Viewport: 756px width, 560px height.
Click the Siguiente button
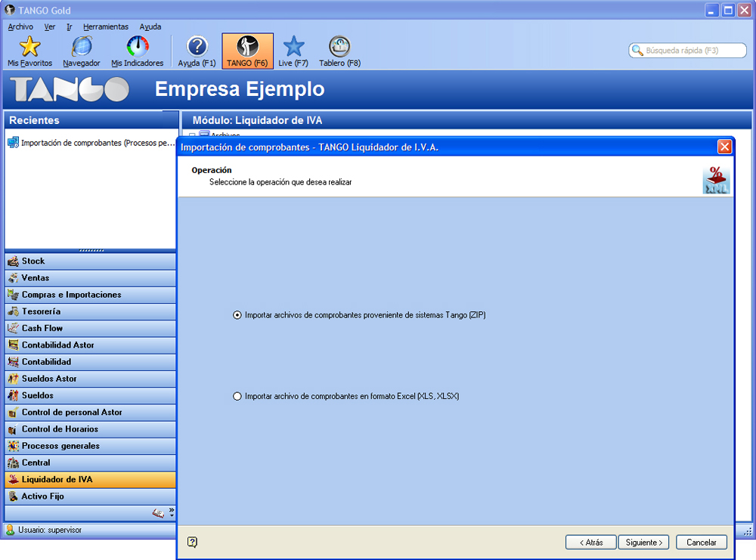point(643,542)
